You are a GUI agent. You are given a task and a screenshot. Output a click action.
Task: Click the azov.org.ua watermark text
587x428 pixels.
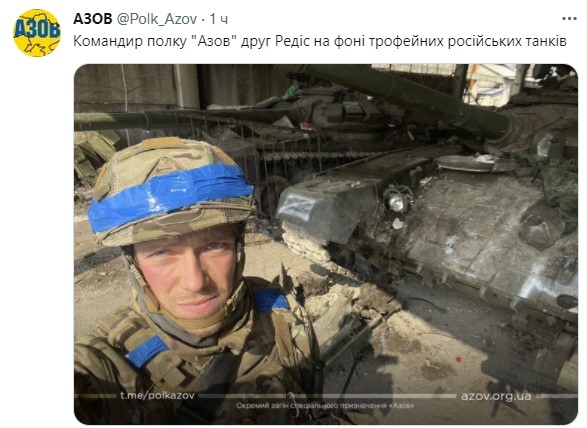496,396
